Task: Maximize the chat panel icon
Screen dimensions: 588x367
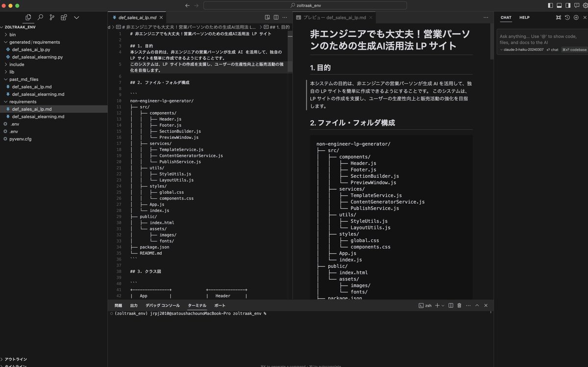Action: 559,17
